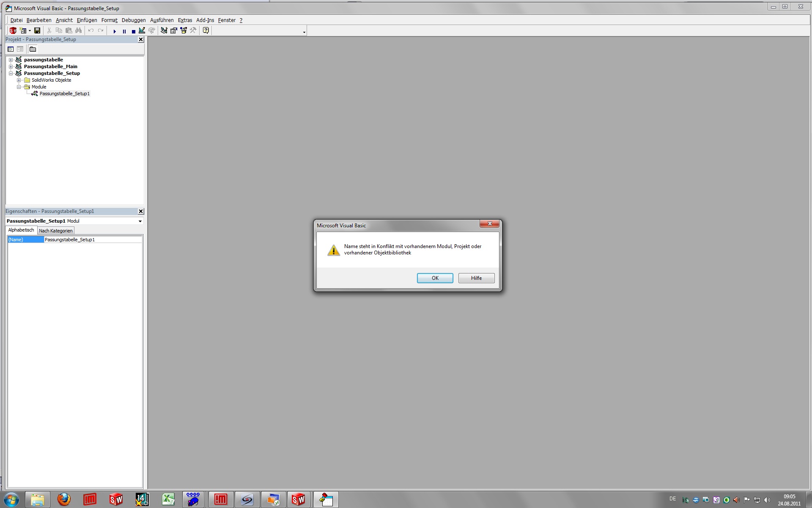Click the Paste clipboard icon
The height and width of the screenshot is (508, 812).
[x=69, y=30]
